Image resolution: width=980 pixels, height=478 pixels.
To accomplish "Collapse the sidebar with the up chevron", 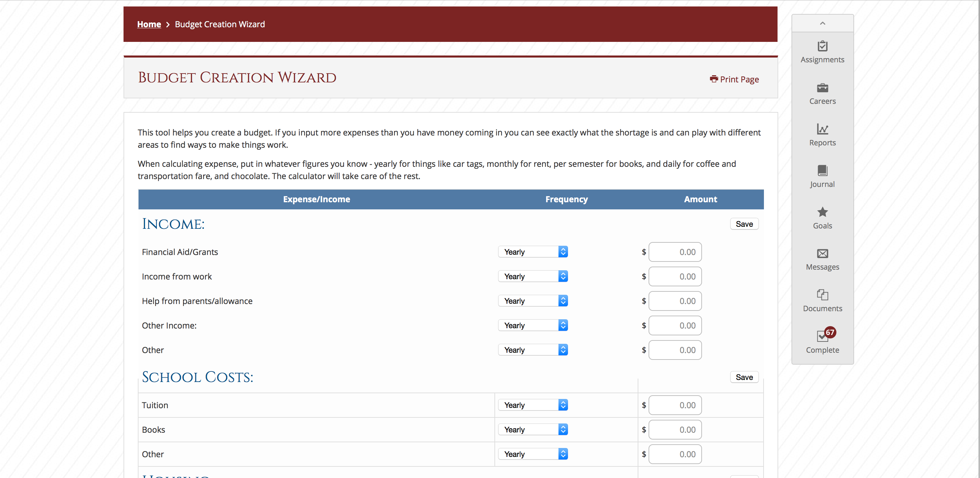I will click(x=822, y=23).
